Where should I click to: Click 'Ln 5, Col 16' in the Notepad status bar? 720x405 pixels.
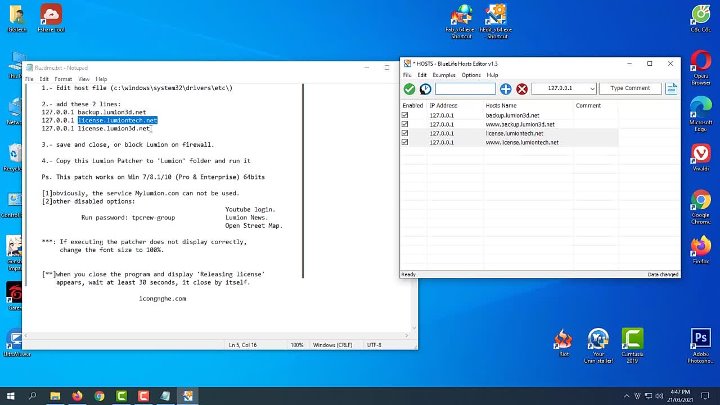[242, 345]
